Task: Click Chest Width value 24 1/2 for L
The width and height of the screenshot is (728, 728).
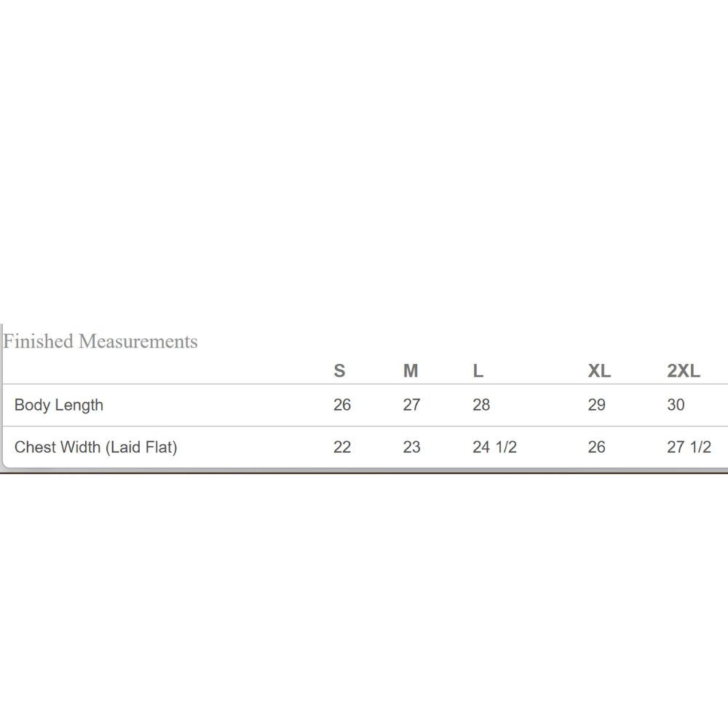Action: [x=494, y=447]
